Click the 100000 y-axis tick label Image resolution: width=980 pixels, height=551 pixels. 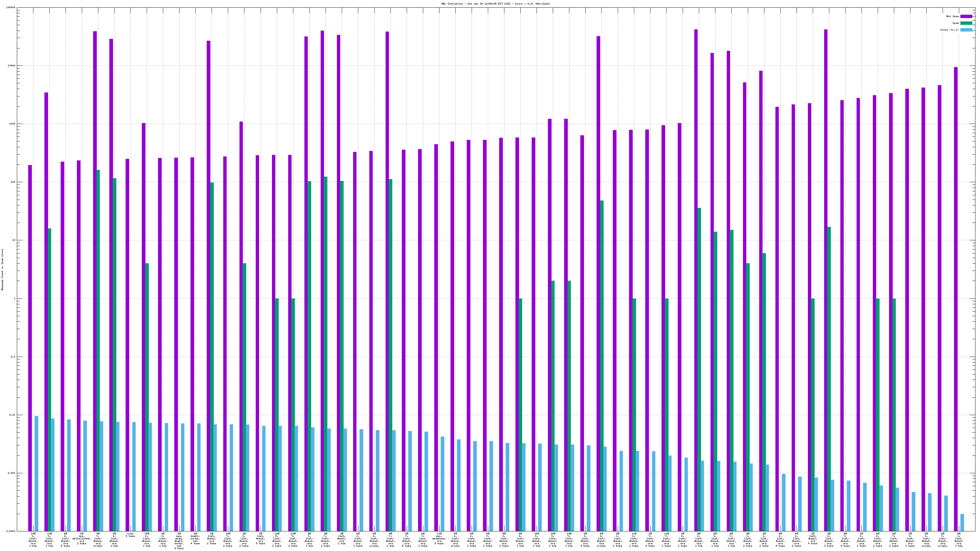click(11, 8)
